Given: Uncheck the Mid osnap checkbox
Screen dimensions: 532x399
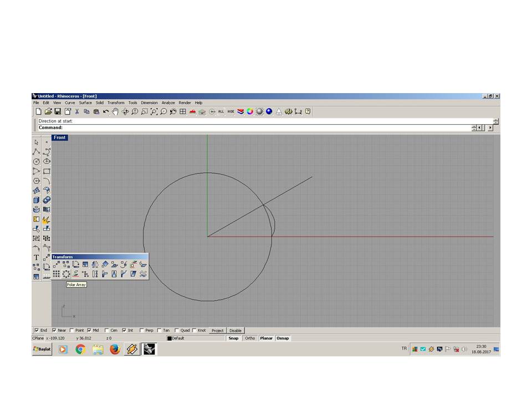Looking at the screenshot, I should pos(89,330).
